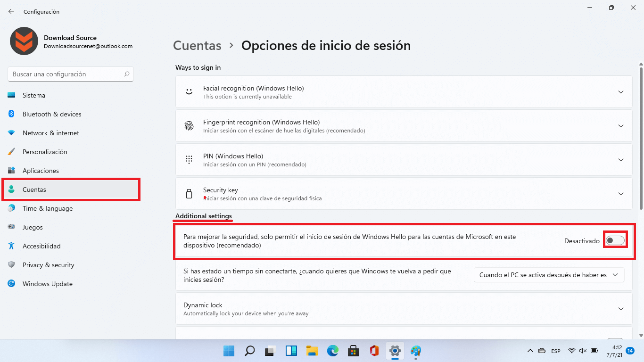Open taskbar Search

(250, 351)
